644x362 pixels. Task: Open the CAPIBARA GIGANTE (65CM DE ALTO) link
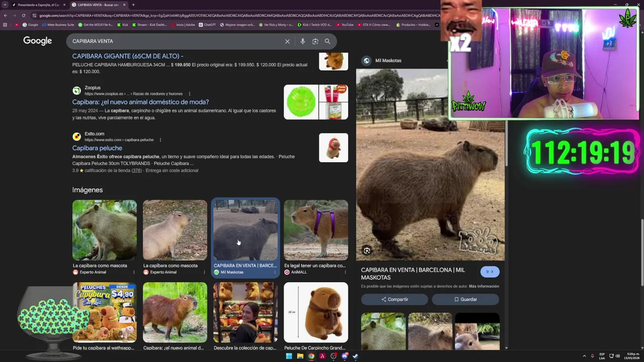(x=128, y=56)
